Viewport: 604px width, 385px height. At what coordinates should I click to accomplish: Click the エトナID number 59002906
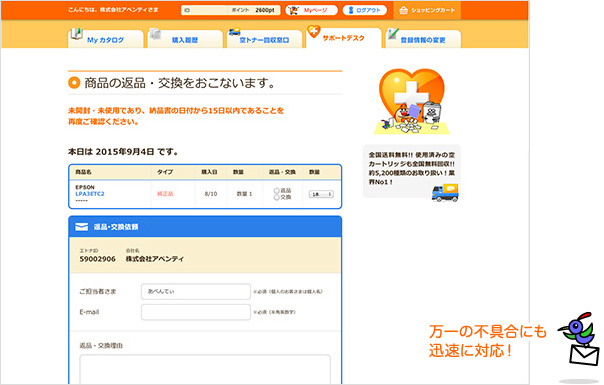click(97, 259)
